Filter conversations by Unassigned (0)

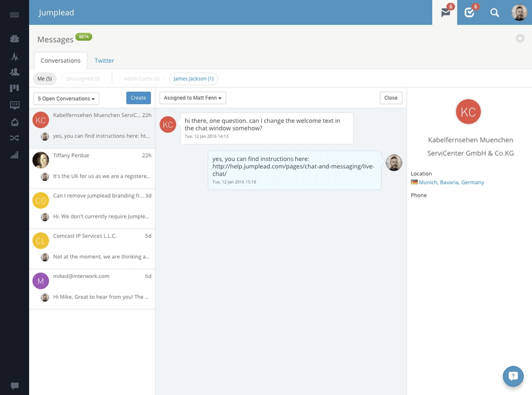click(x=83, y=79)
